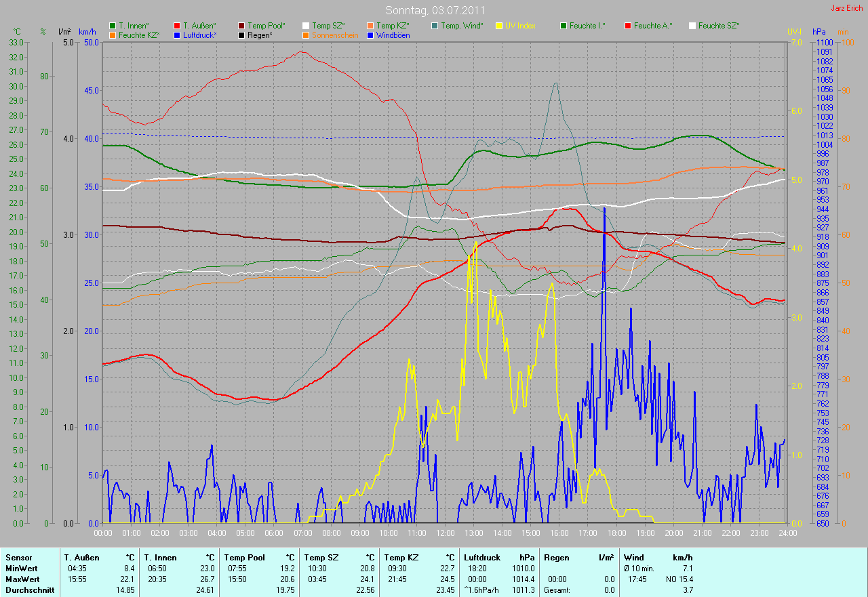Pick the teal swatch beside Temp. Wind*

tap(435, 26)
